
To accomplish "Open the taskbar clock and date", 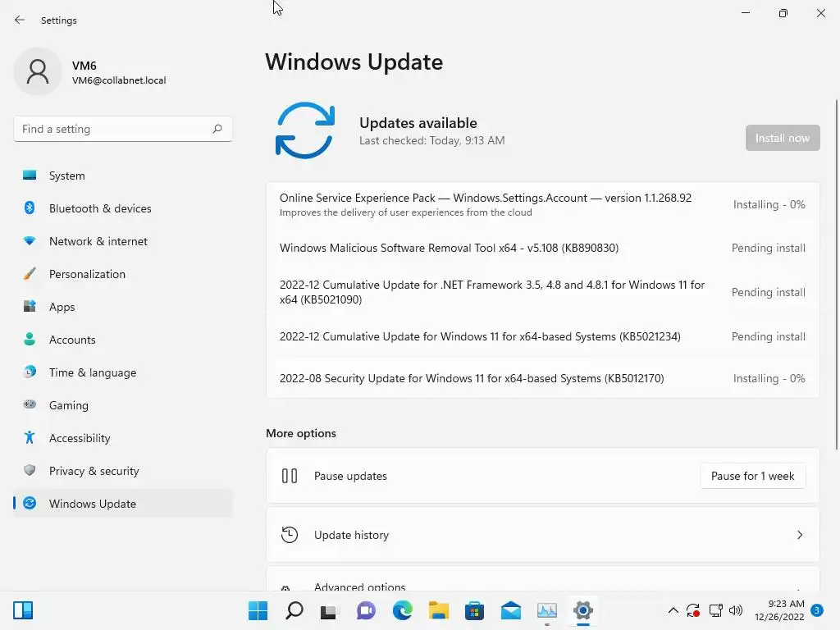I will [779, 610].
